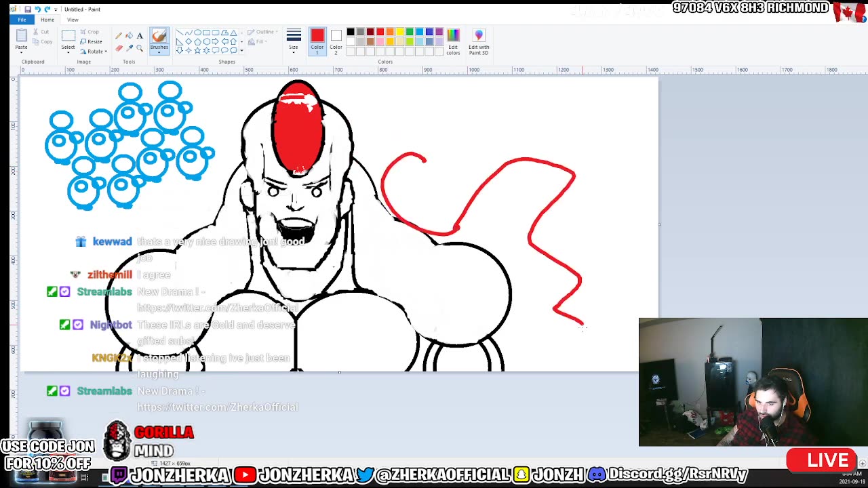Click the Resize button
868x488 pixels.
point(91,42)
